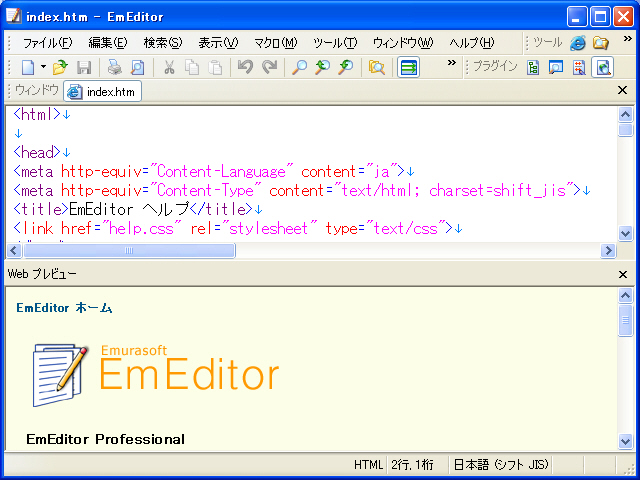
Task: Open the マクロ(M) menu
Action: 276,42
